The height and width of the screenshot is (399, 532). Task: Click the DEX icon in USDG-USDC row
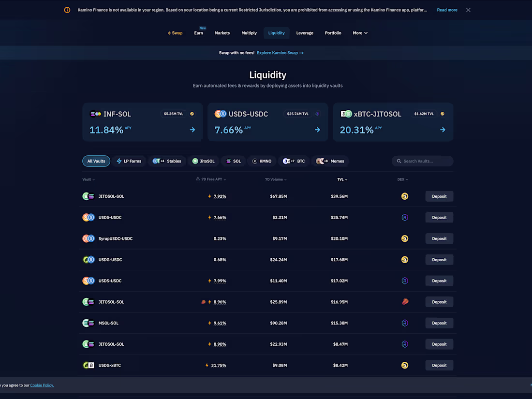coord(405,260)
